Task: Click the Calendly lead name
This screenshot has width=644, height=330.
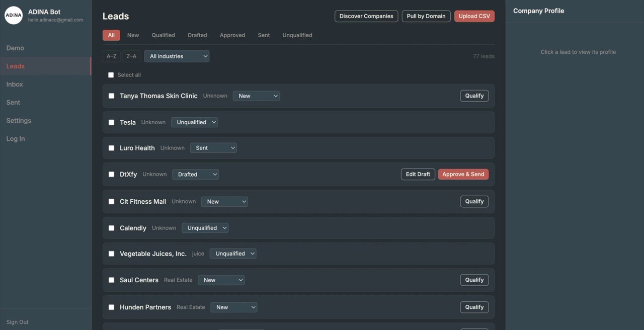Action: [x=133, y=228]
